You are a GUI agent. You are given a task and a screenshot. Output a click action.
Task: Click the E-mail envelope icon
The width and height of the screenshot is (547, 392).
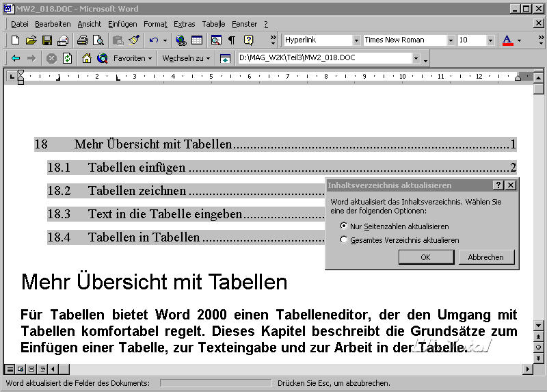pos(63,40)
